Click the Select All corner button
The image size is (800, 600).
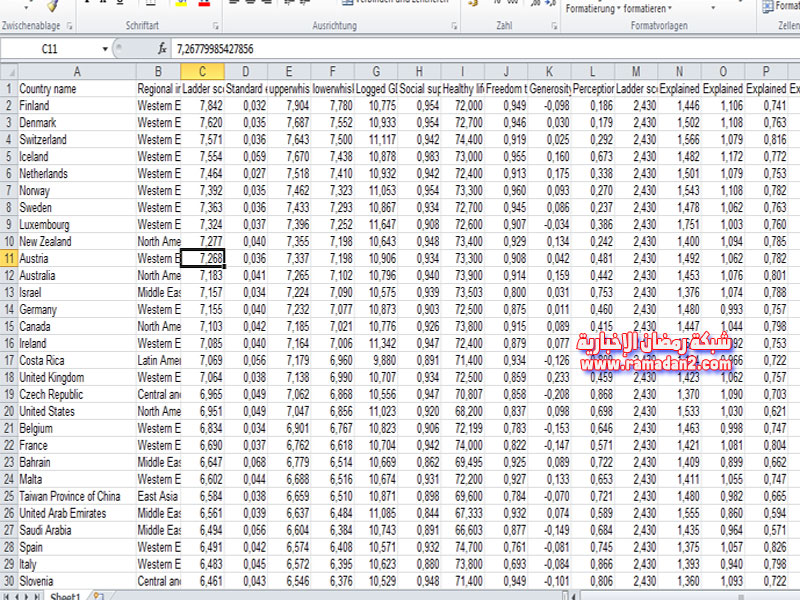coord(8,72)
